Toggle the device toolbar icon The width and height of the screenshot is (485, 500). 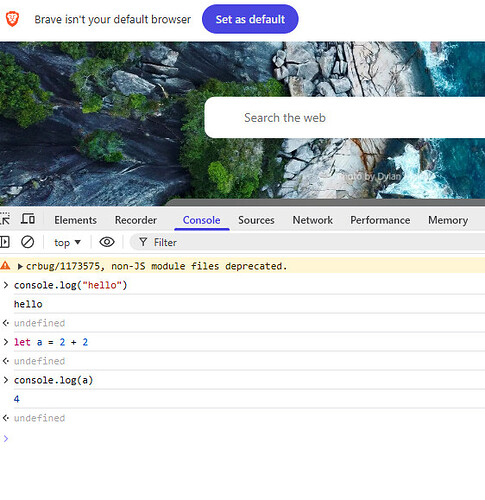(28, 219)
